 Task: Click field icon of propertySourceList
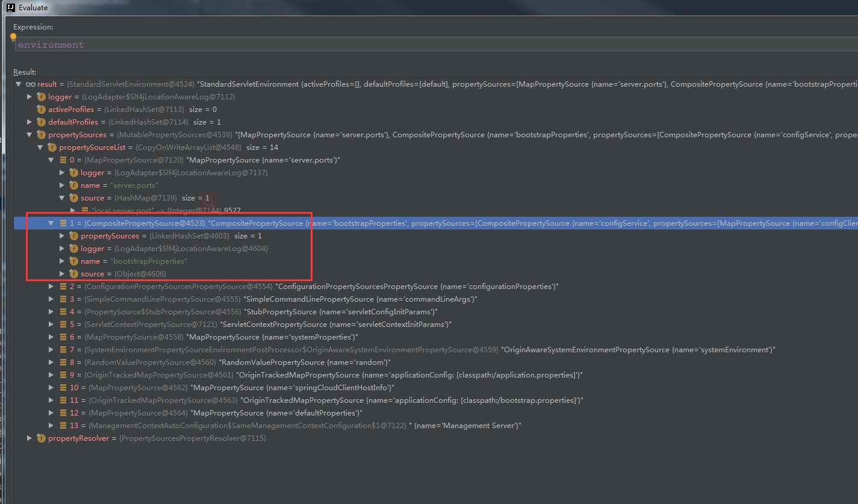(x=52, y=148)
